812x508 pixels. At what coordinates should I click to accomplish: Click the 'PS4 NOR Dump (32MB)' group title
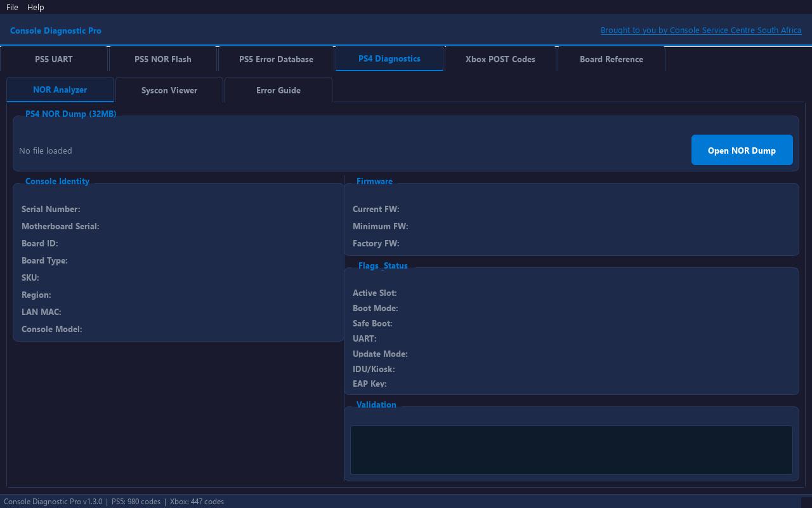click(71, 114)
